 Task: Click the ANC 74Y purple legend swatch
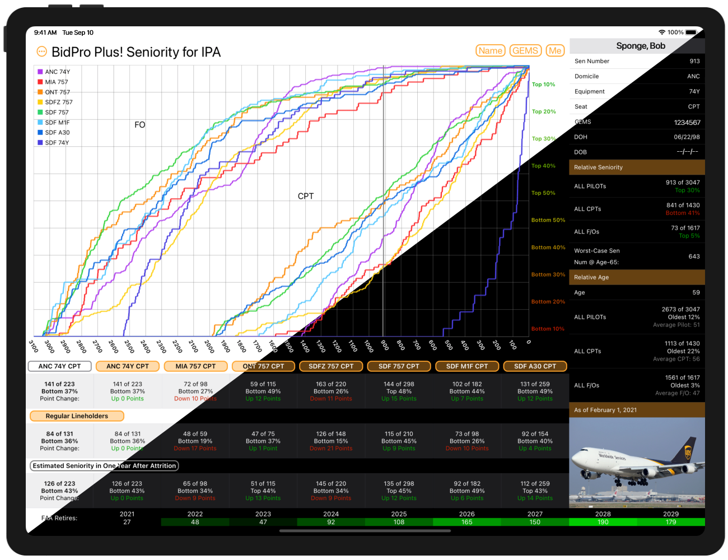click(40, 72)
